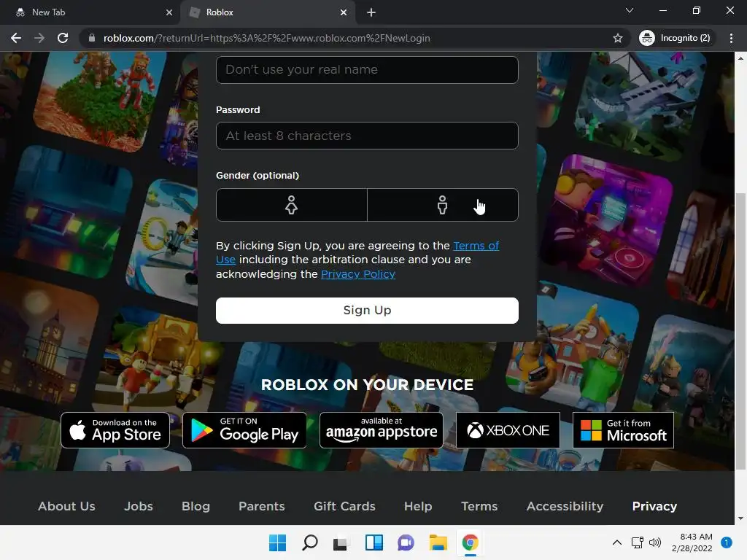Open the Amazon Appstore badge
This screenshot has height=560, width=747.
coord(381,430)
